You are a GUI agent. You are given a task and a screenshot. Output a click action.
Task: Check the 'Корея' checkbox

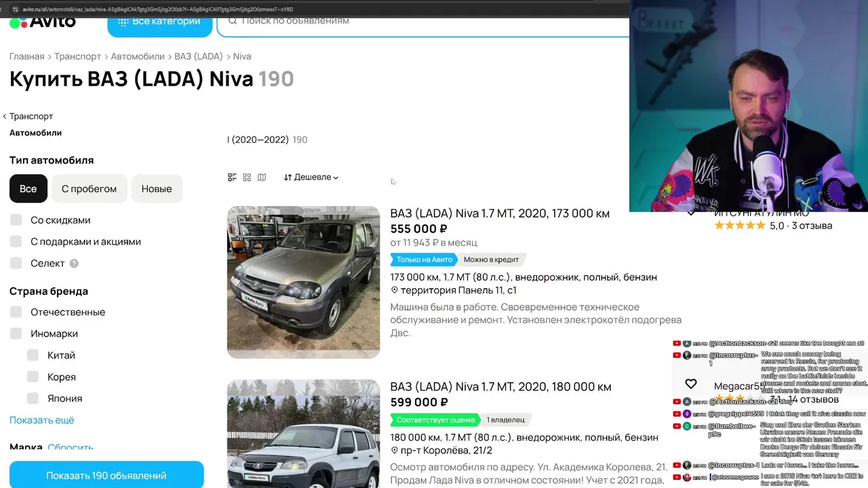[x=33, y=378]
